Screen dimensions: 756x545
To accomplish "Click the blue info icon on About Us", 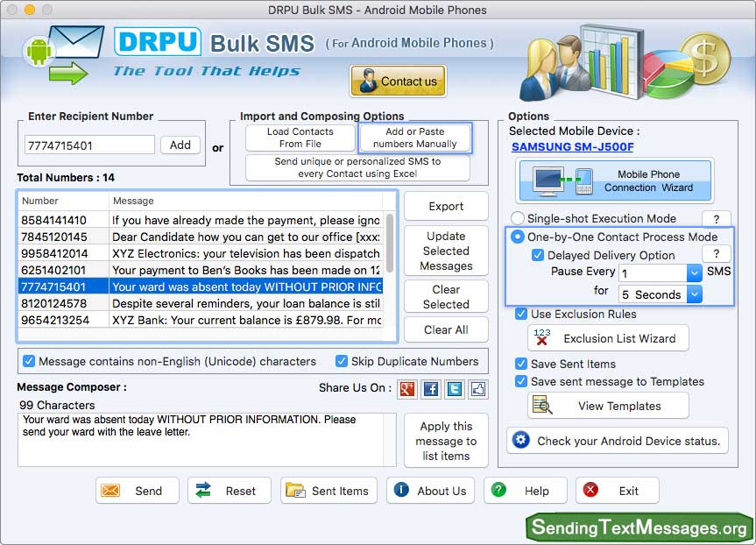I will click(x=401, y=490).
